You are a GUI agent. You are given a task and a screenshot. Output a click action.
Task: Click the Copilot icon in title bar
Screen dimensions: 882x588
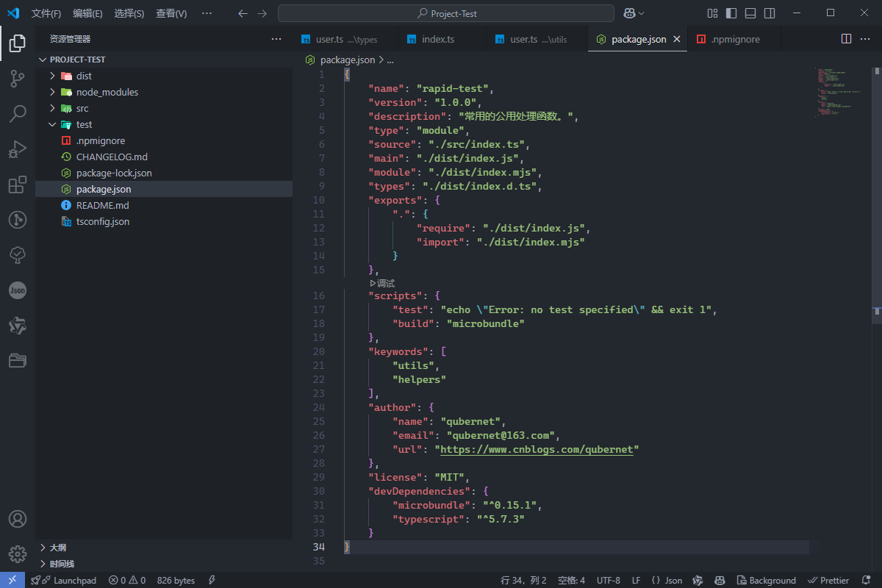tap(630, 13)
